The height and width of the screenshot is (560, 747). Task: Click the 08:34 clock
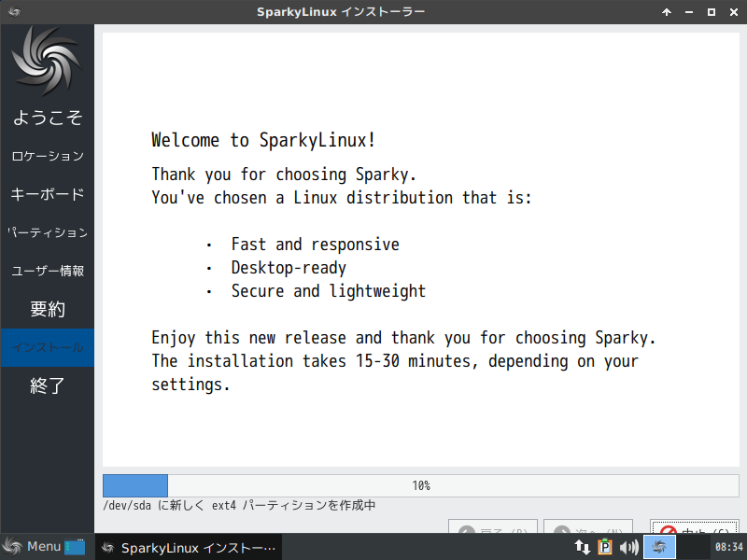[x=728, y=547]
